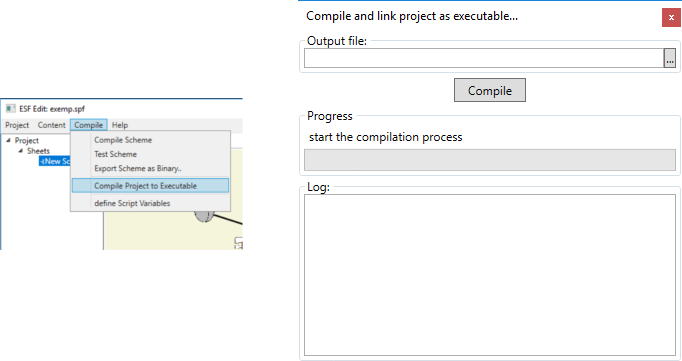Click the ESF Edit app icon in the title bar
682x361 pixels.
tap(10, 108)
